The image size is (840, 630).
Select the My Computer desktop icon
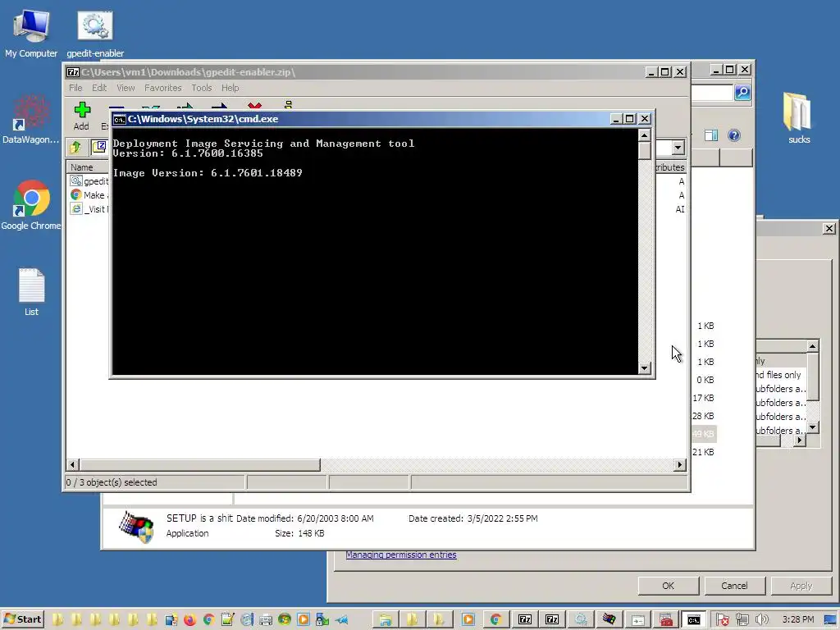[x=31, y=33]
